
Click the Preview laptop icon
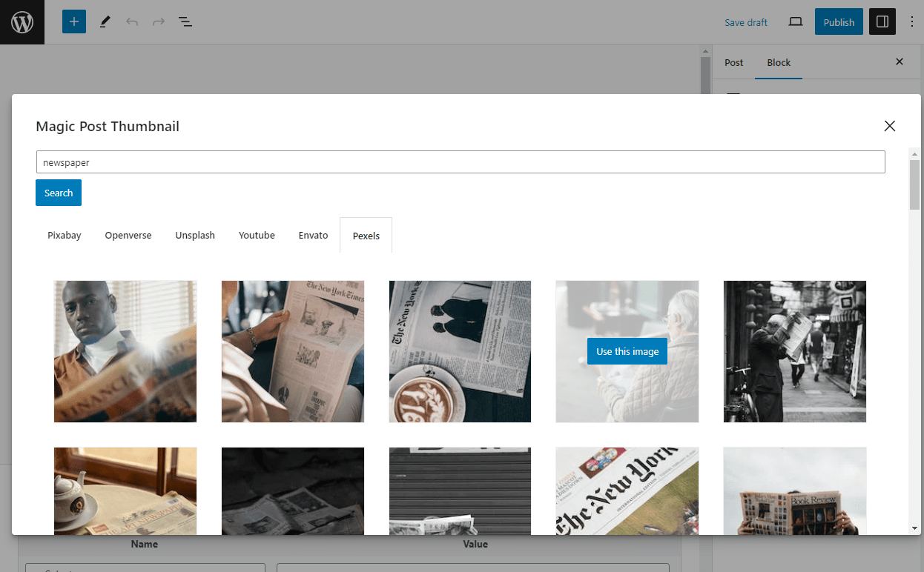pyautogui.click(x=796, y=22)
